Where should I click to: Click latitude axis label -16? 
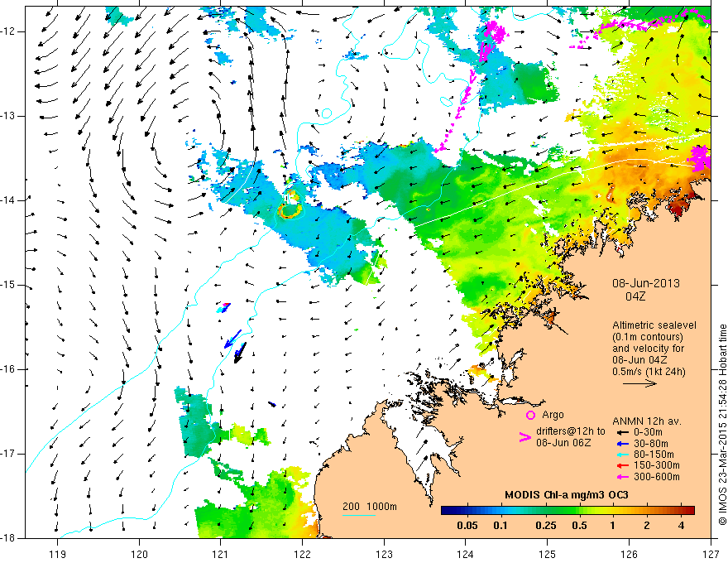(x=8, y=370)
